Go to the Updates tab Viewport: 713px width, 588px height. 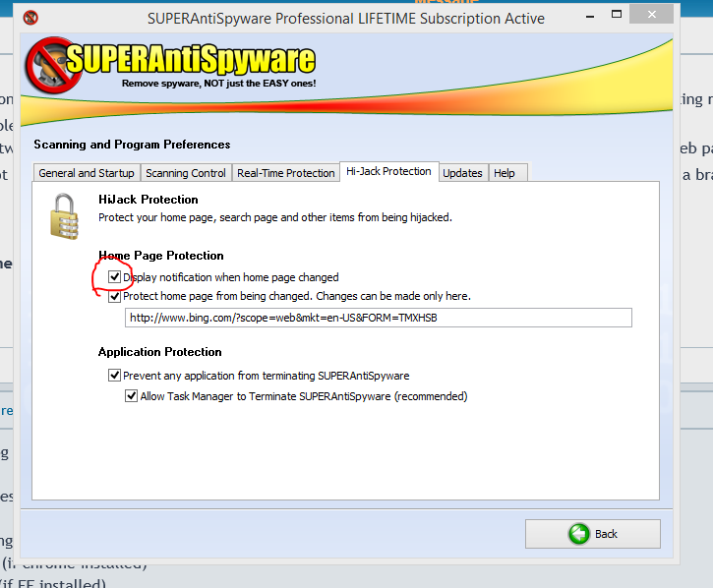click(462, 173)
